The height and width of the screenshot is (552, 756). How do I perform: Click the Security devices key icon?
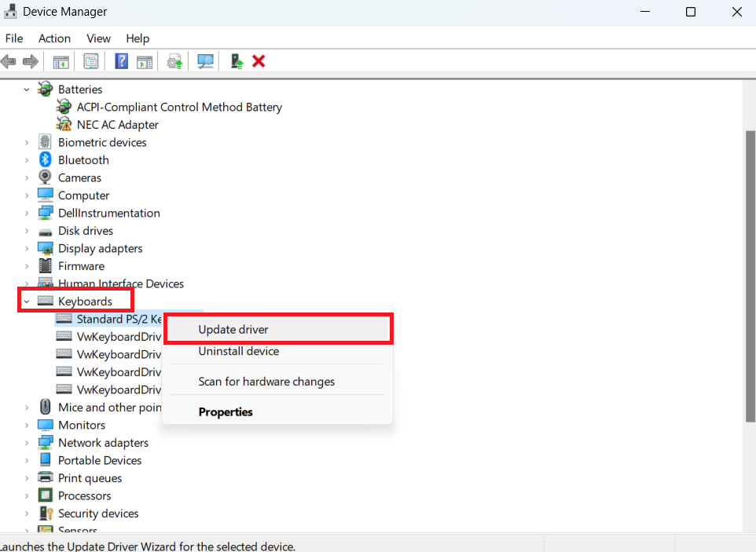tap(46, 513)
